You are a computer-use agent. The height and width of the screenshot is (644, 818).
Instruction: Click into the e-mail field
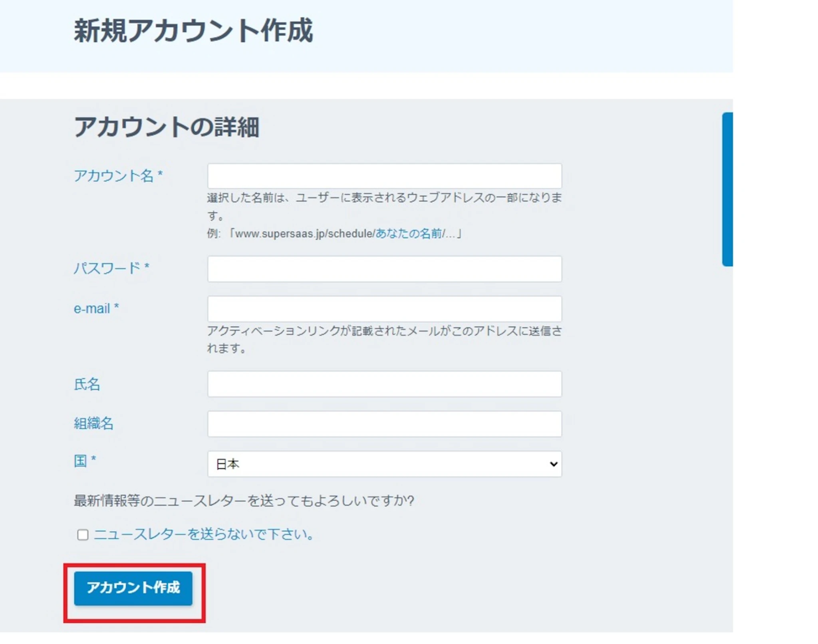[384, 309]
